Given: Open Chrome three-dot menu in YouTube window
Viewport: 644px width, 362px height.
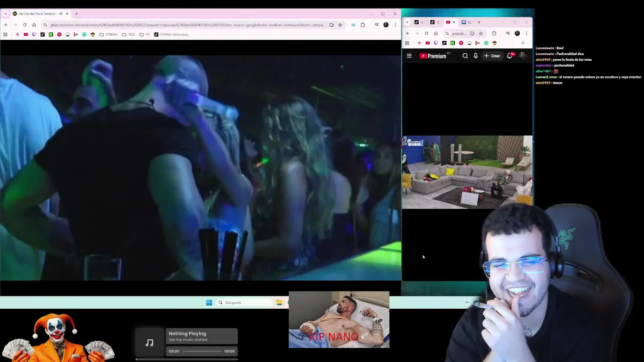Looking at the screenshot, I should (526, 33).
